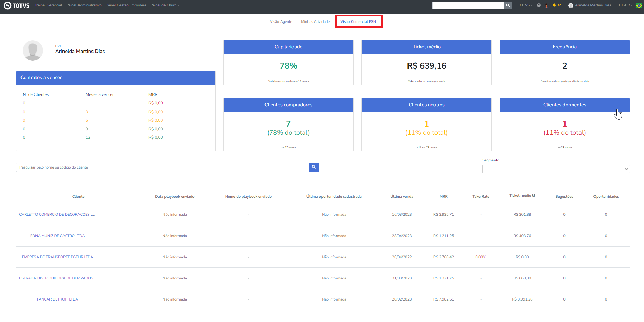Screen dimensions: 644x322
Task: Open the Arinelda Martins Dias user menu
Action: pyautogui.click(x=591, y=5)
